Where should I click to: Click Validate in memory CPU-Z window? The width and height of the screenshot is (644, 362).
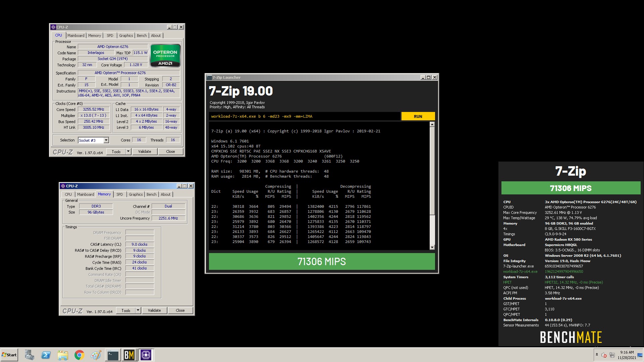154,310
